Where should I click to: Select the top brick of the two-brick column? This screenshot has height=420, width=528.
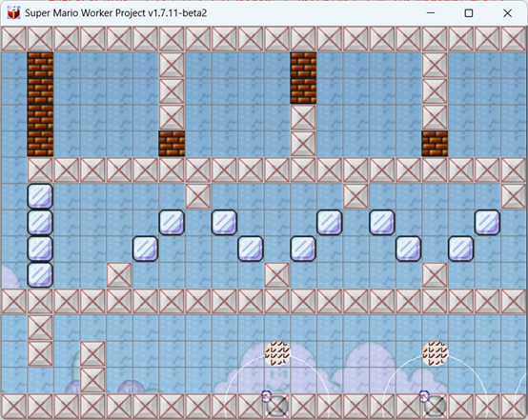pos(303,65)
